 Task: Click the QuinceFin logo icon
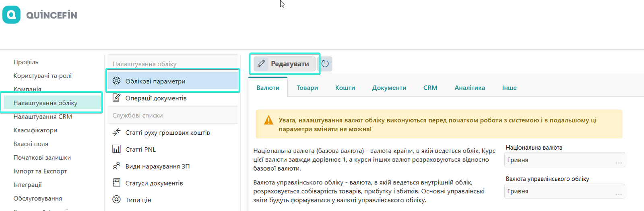point(11,15)
